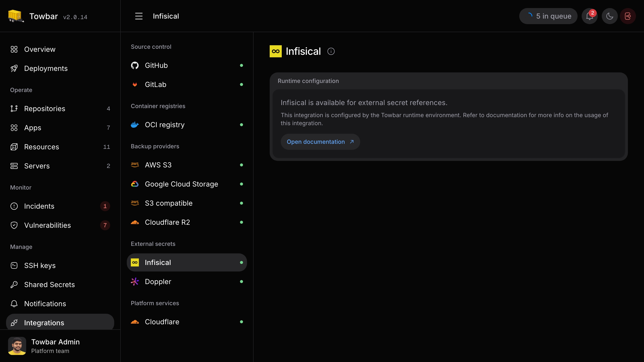This screenshot has height=362, width=644.
Task: Click the GitHub octocat icon
Action: coord(135,65)
